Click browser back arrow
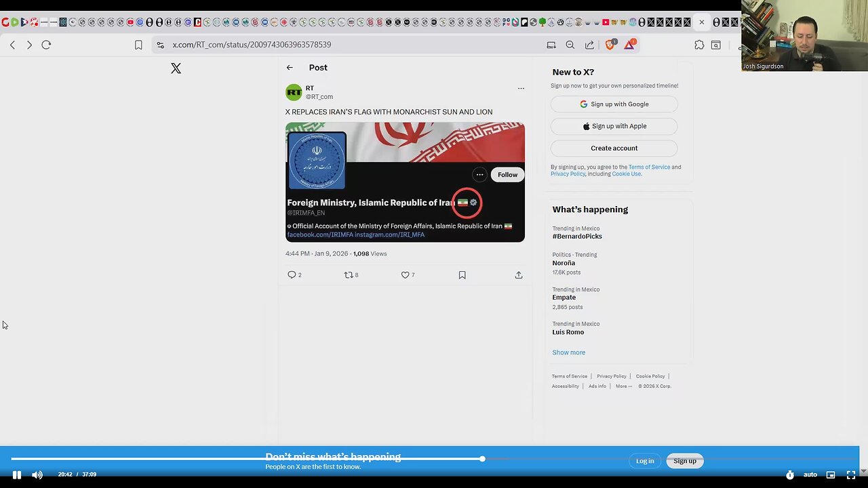This screenshot has width=868, height=488. (12, 45)
